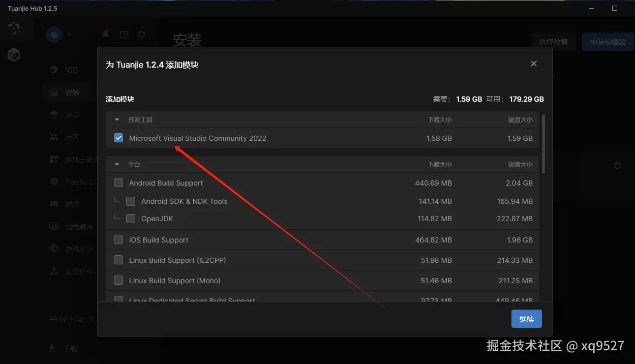Image resolution: width=635 pixels, height=364 pixels.
Task: Click the 1.96 GB iOS disk size
Action: 521,240
